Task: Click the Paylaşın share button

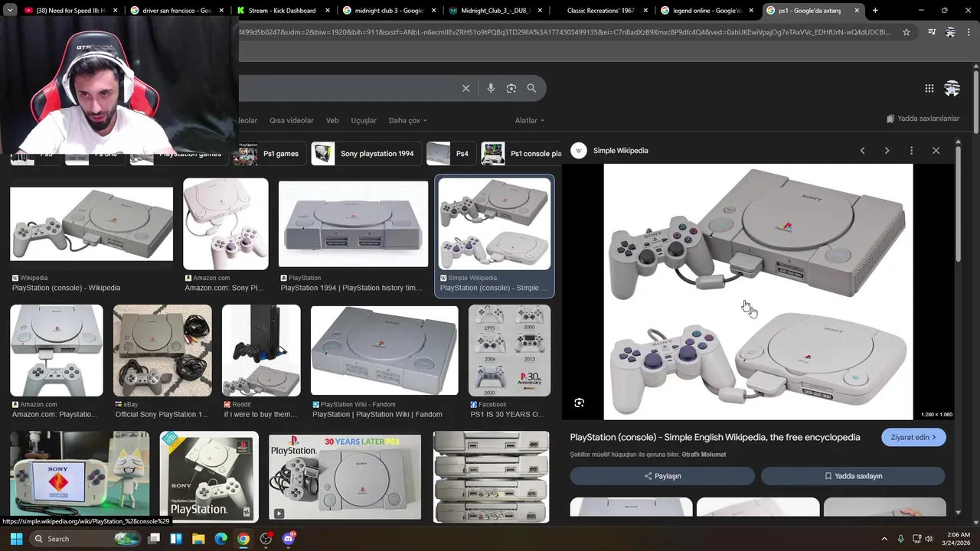Action: (662, 476)
